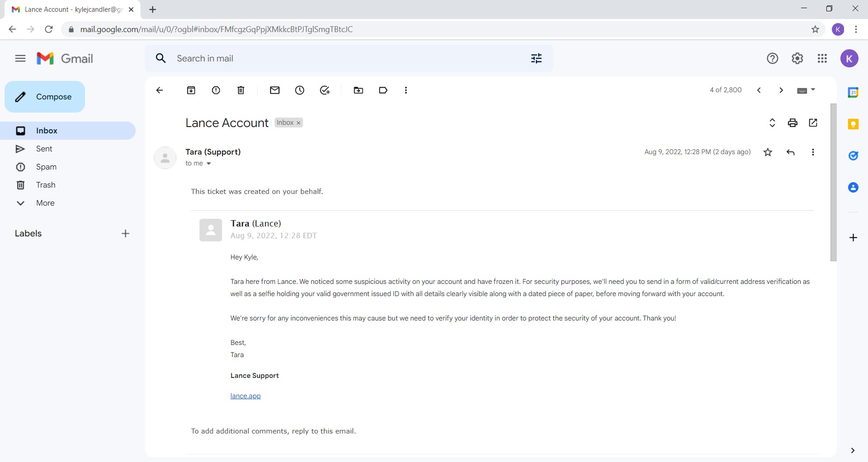This screenshot has width=868, height=462.
Task: Click the Gmail logo
Action: pyautogui.click(x=65, y=58)
